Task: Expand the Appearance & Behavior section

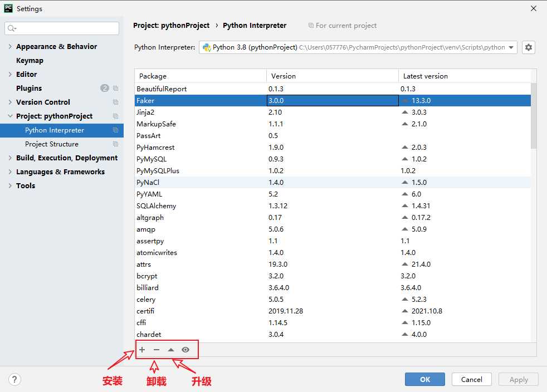Action: (x=10, y=46)
